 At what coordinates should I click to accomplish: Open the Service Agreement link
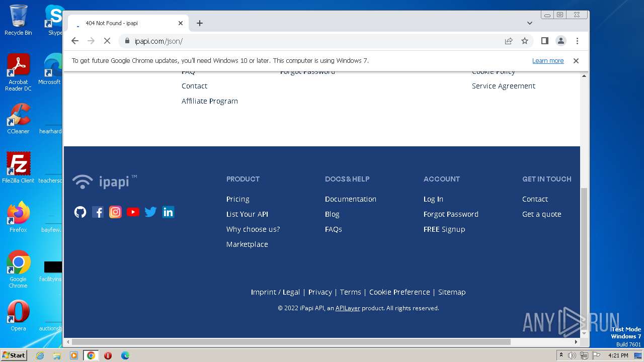504,86
